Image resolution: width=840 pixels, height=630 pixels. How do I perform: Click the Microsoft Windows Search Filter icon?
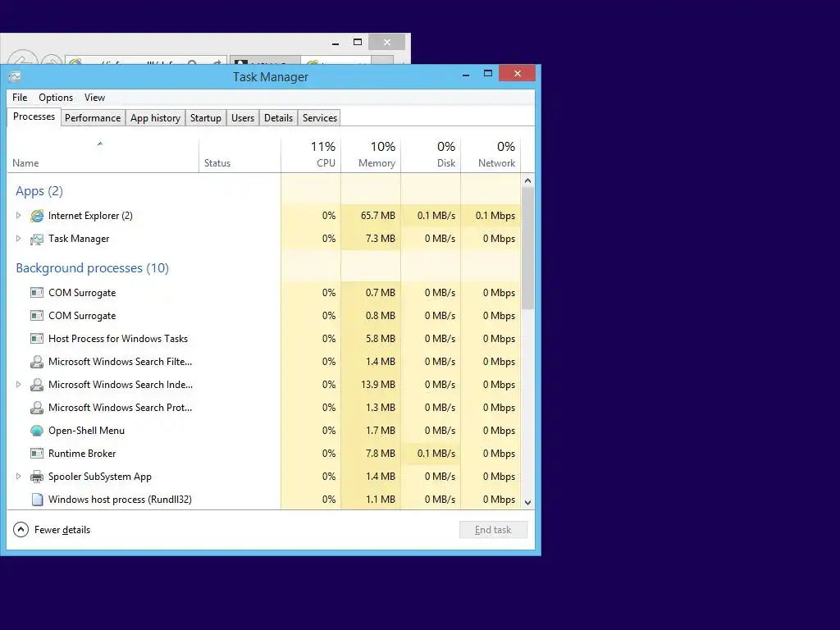tap(37, 362)
